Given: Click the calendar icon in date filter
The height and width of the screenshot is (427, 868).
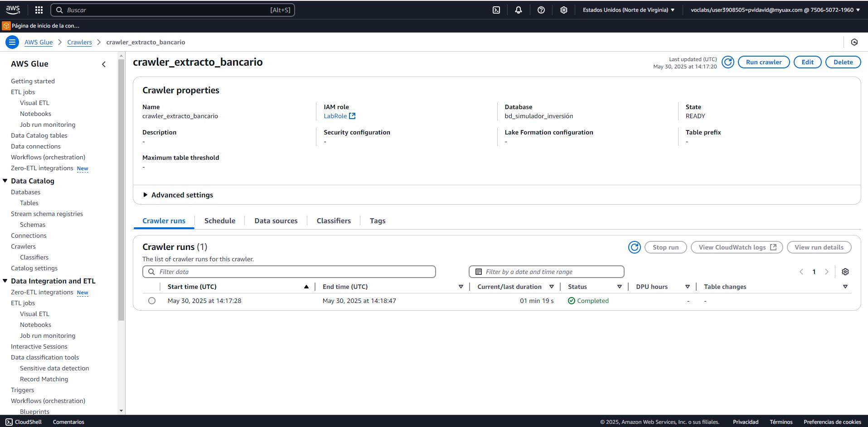Looking at the screenshot, I should point(479,272).
